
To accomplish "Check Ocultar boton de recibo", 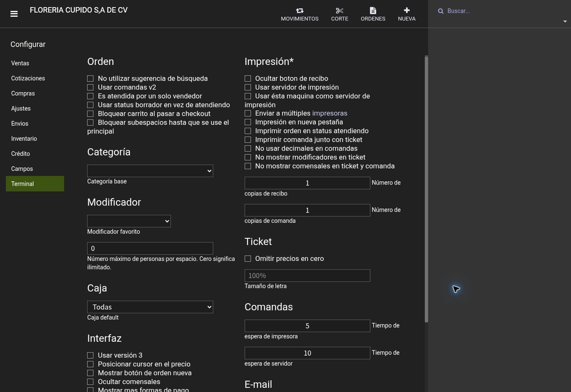I will (248, 79).
